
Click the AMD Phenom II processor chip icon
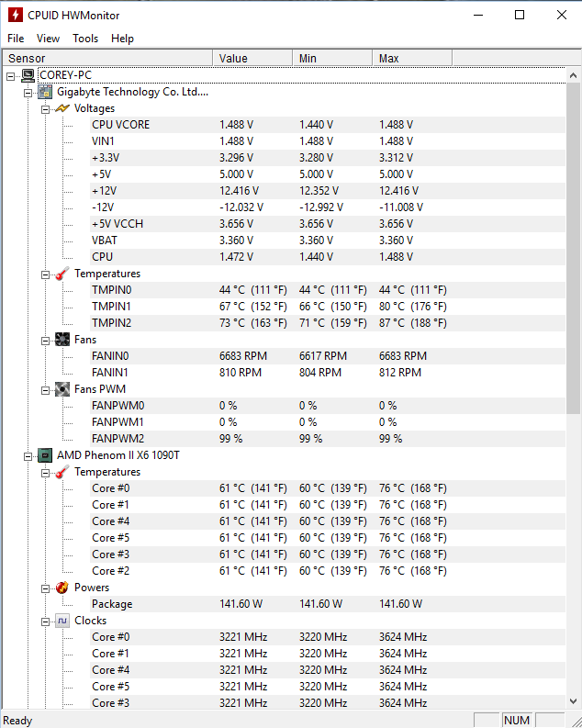[x=45, y=455]
